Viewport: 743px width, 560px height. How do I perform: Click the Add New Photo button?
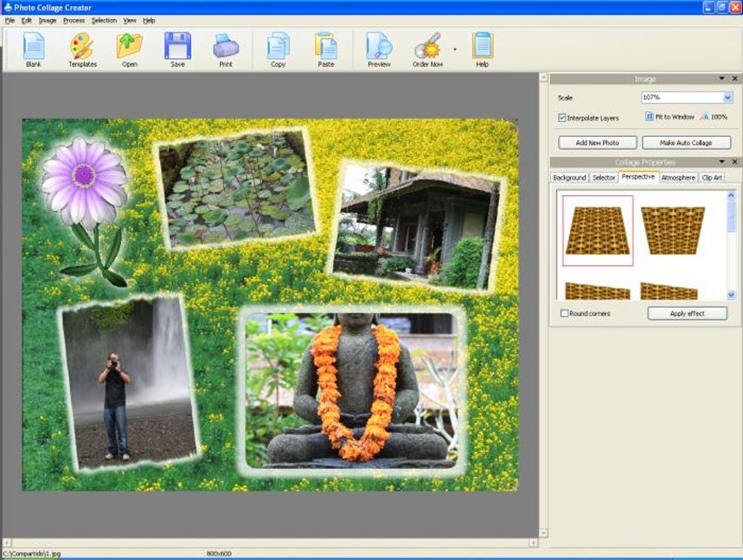[597, 143]
